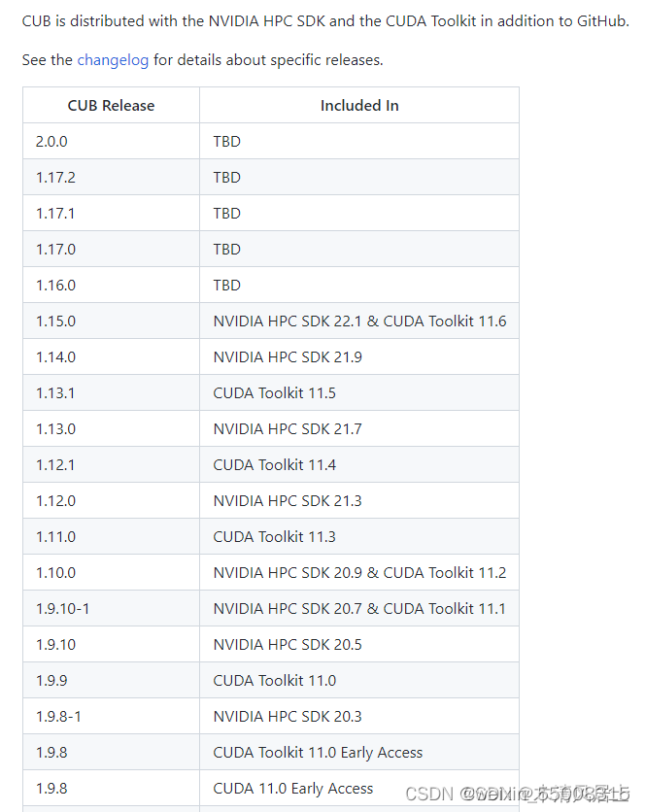Click the 1.17.0 release cell
Image resolution: width=645 pixels, height=812 pixels.
(111, 249)
